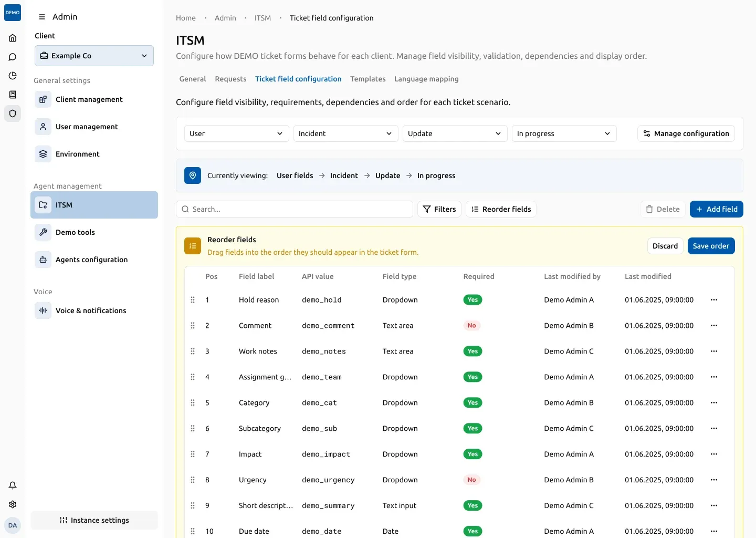This screenshot has width=756, height=538.
Task: Click drag handle for Comment row
Action: point(193,325)
